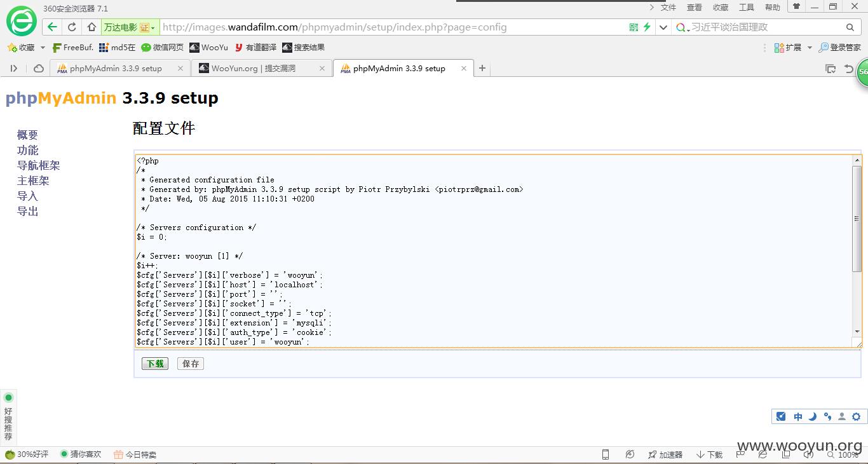
Task: Open the 收藏 menu in the menu bar
Action: point(721,8)
